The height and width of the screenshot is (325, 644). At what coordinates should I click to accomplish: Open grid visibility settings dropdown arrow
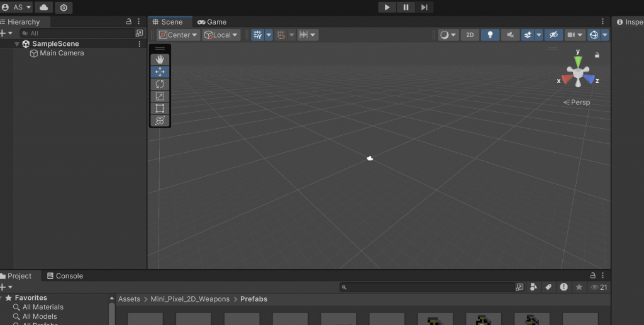(x=269, y=35)
